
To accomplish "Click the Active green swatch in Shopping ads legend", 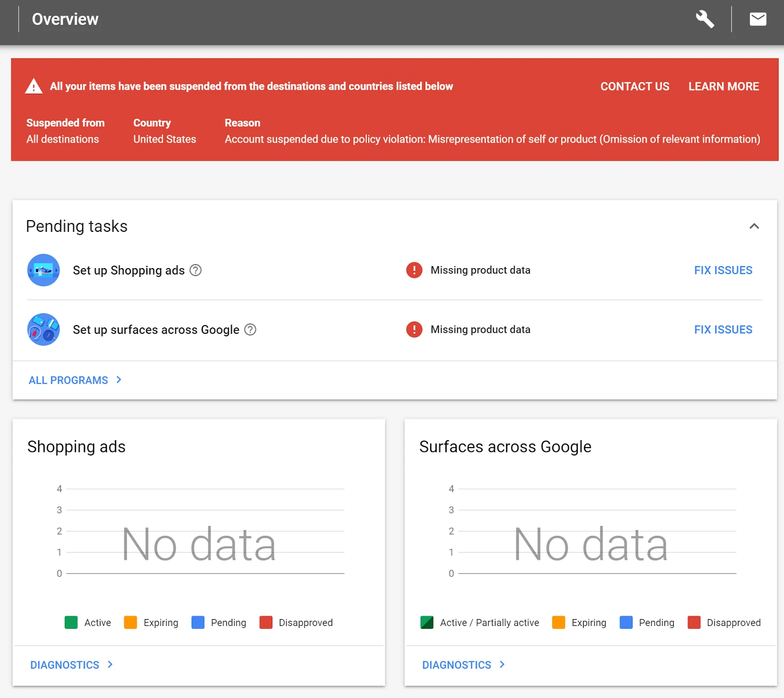I will [71, 623].
